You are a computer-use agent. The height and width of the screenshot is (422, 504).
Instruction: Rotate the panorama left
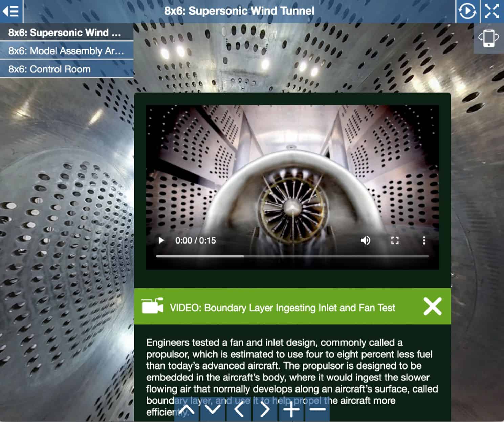[x=239, y=410]
